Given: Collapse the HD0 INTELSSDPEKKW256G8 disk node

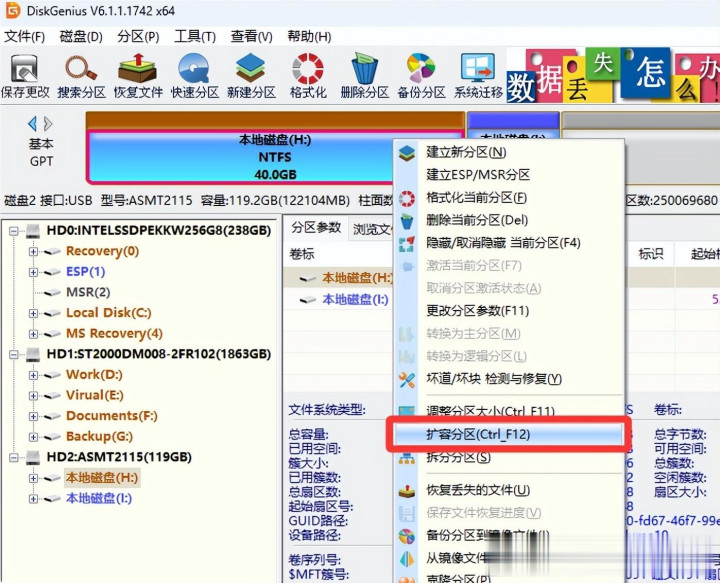Looking at the screenshot, I should [x=15, y=231].
